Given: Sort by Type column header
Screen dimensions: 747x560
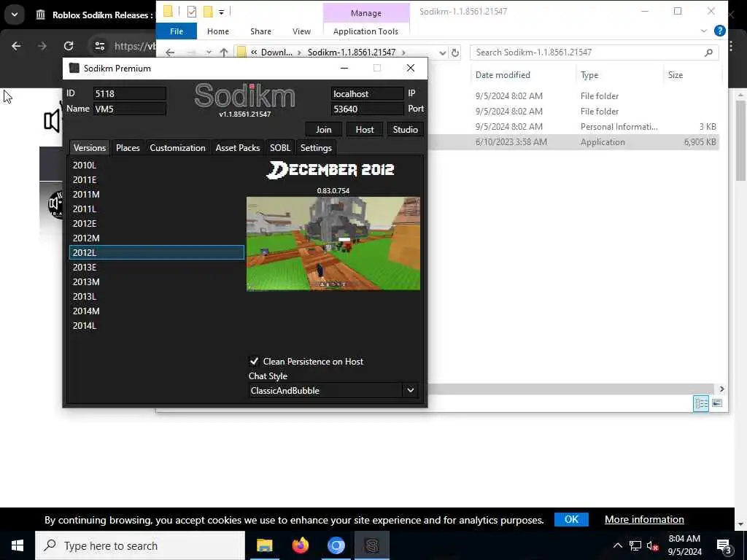Looking at the screenshot, I should [x=589, y=75].
